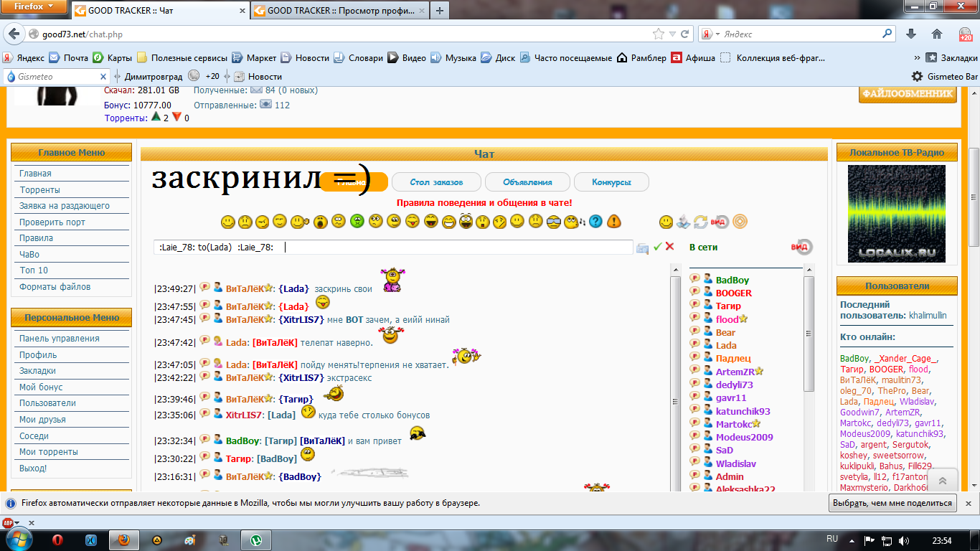The width and height of the screenshot is (980, 551).
Task: Insert the sunglasses smiley emoticon
Action: [554, 222]
